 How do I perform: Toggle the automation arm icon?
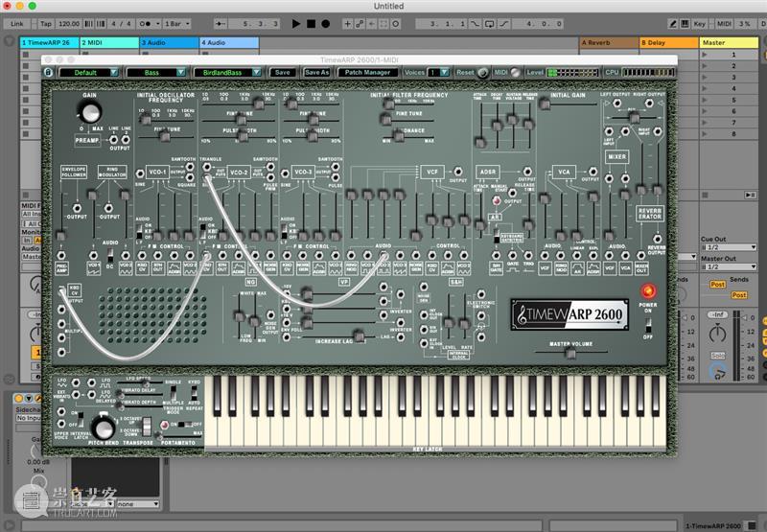click(x=360, y=23)
